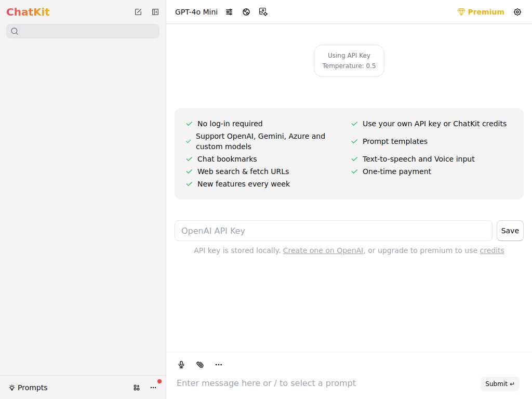The height and width of the screenshot is (399, 532).
Task: Attach a file with paperclip icon
Action: pyautogui.click(x=200, y=364)
